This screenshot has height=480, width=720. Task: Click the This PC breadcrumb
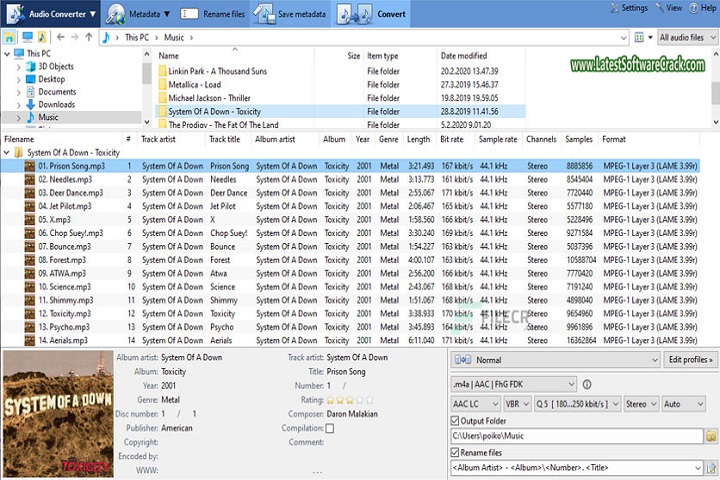(x=137, y=38)
